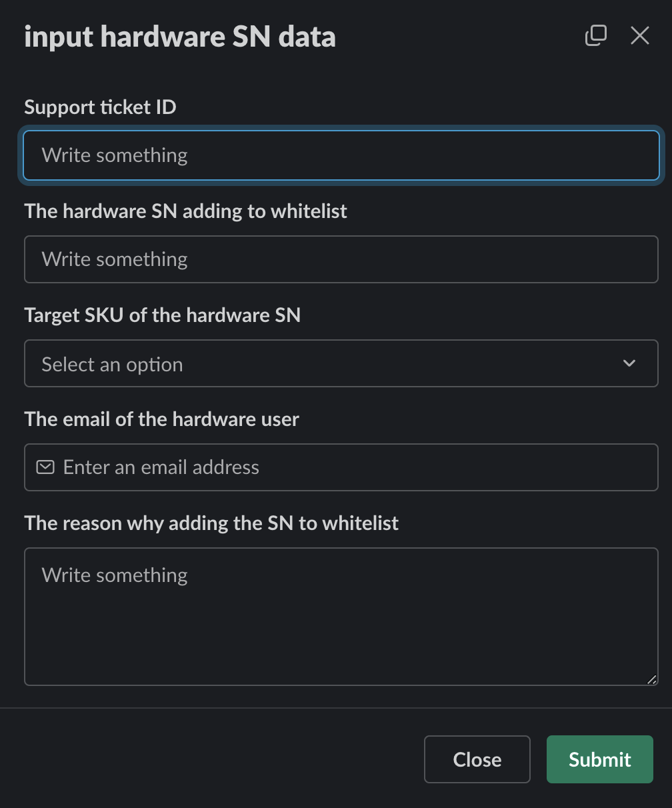Click the Target SKU of hardware SN label
The image size is (672, 808).
coord(163,315)
